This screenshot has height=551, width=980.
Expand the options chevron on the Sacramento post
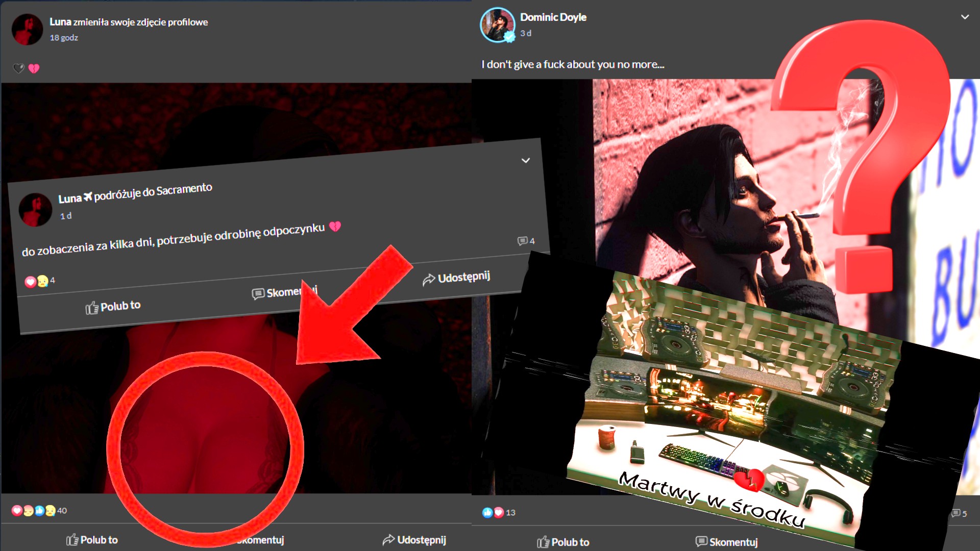tap(526, 160)
